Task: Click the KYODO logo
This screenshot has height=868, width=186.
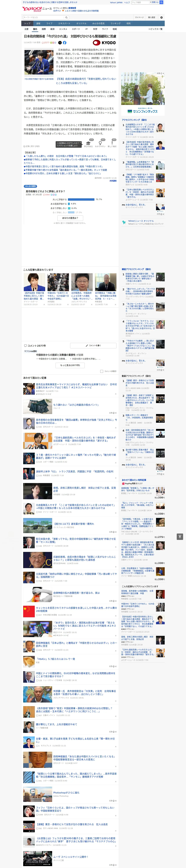Action: 104,43
